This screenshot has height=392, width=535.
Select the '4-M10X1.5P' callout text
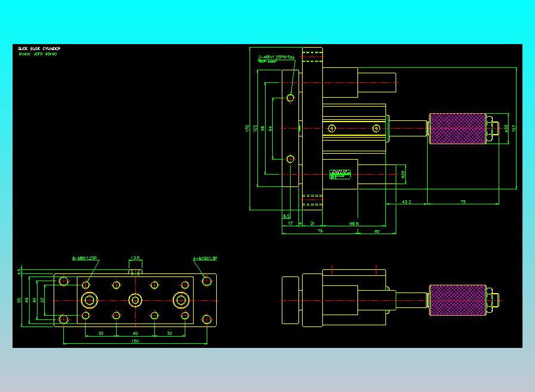205,259
